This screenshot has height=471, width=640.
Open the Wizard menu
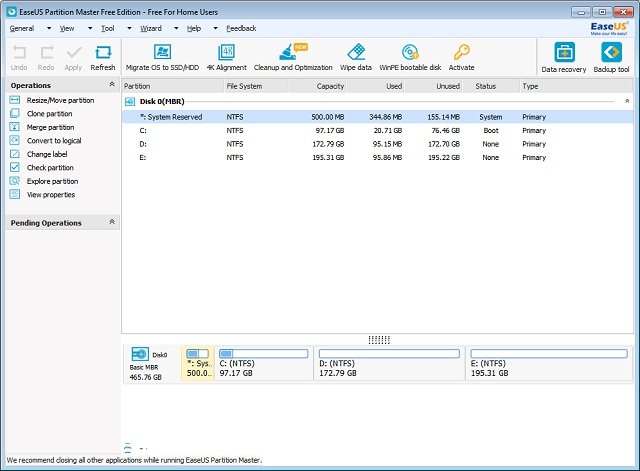coord(151,28)
